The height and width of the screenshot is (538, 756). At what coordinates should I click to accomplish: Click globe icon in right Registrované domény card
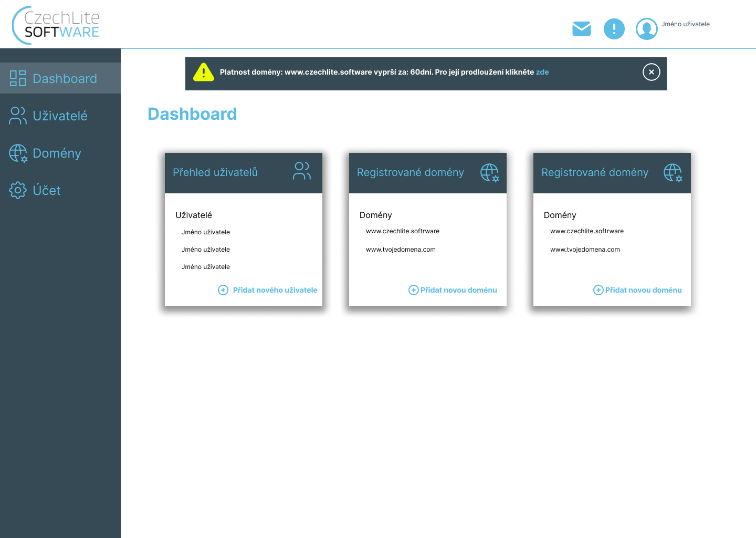pos(673,172)
